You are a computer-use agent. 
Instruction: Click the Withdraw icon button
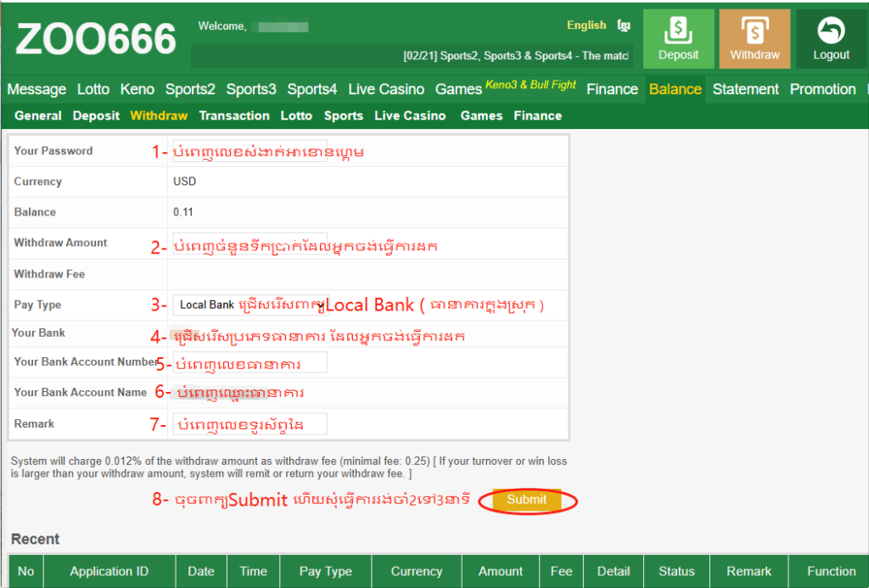[x=754, y=39]
